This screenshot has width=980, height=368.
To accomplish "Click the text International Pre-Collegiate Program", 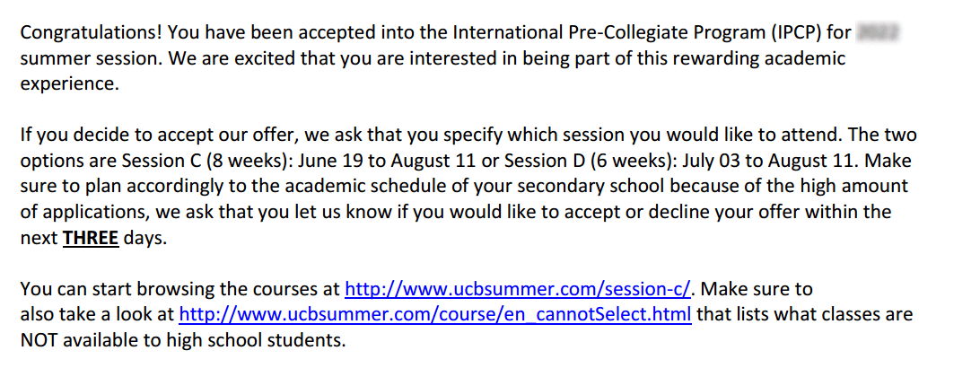I will click(609, 34).
